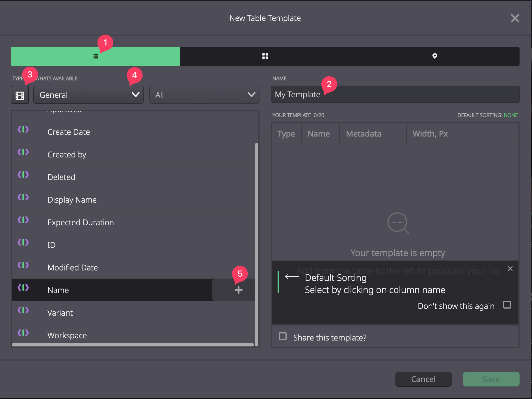The height and width of the screenshot is (399, 532).
Task: Click the back arrow in sorting hint
Action: 292,276
